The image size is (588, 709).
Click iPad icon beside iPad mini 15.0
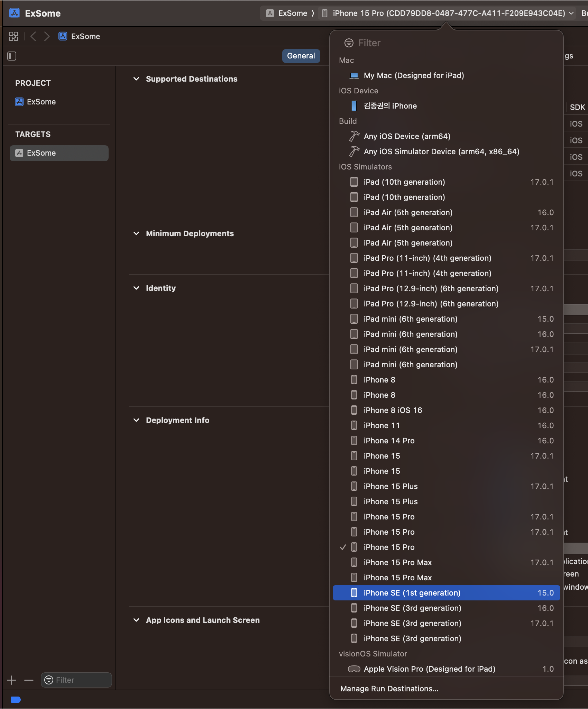point(354,319)
